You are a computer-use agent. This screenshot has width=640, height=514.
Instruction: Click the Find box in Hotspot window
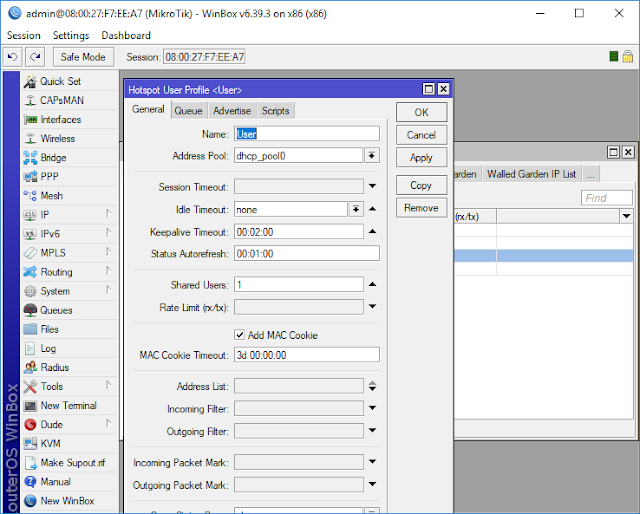coord(607,198)
